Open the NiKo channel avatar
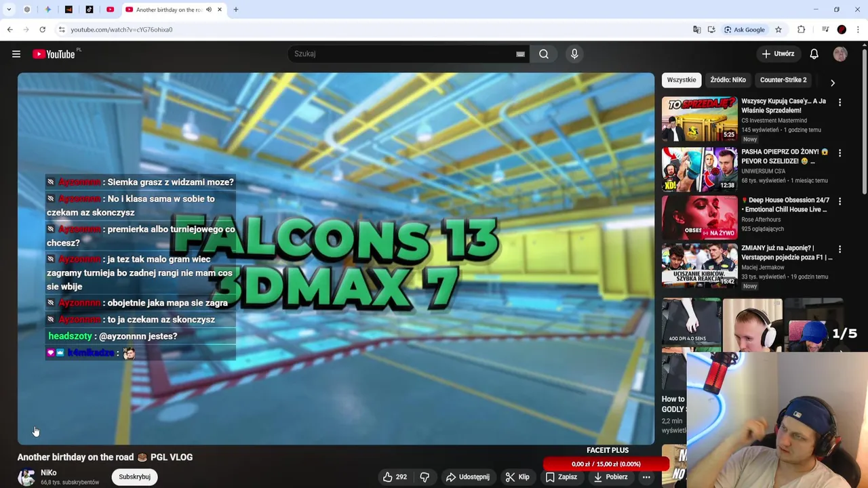This screenshot has height=488, width=868. tap(26, 477)
